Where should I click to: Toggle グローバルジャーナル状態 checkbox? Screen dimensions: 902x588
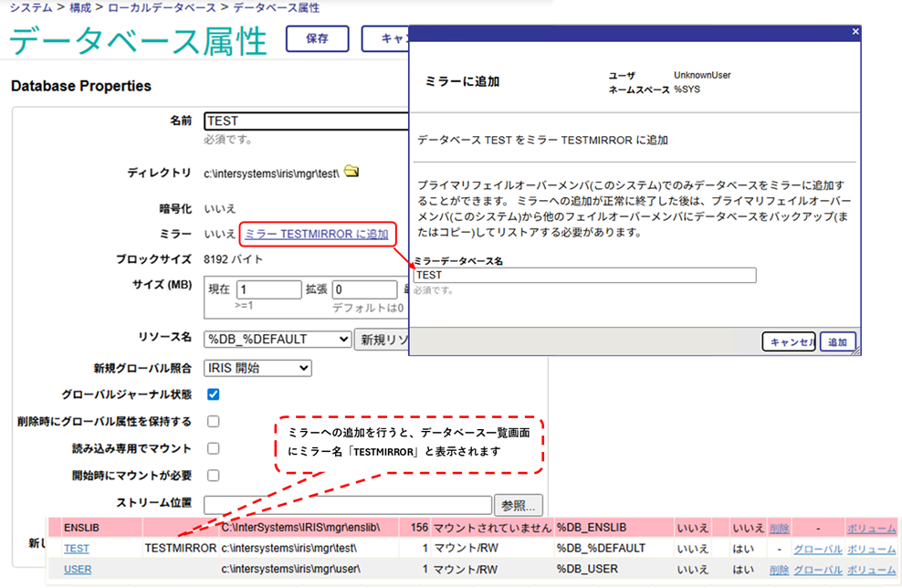click(213, 395)
